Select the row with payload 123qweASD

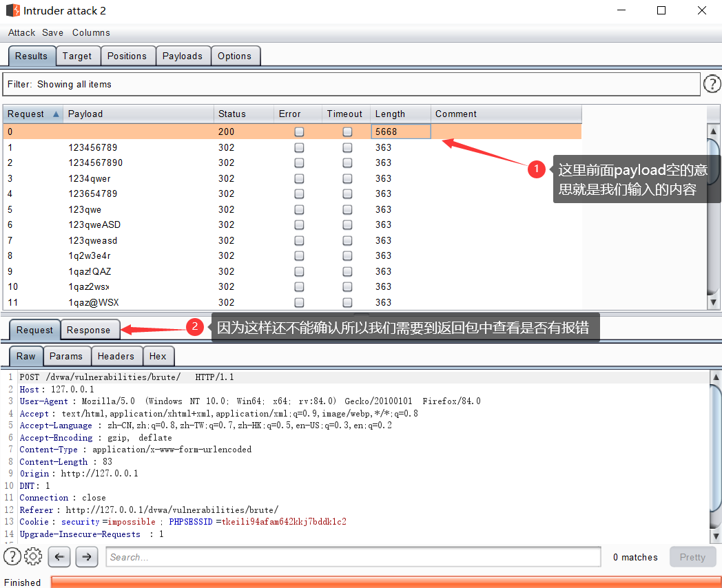[x=292, y=224]
